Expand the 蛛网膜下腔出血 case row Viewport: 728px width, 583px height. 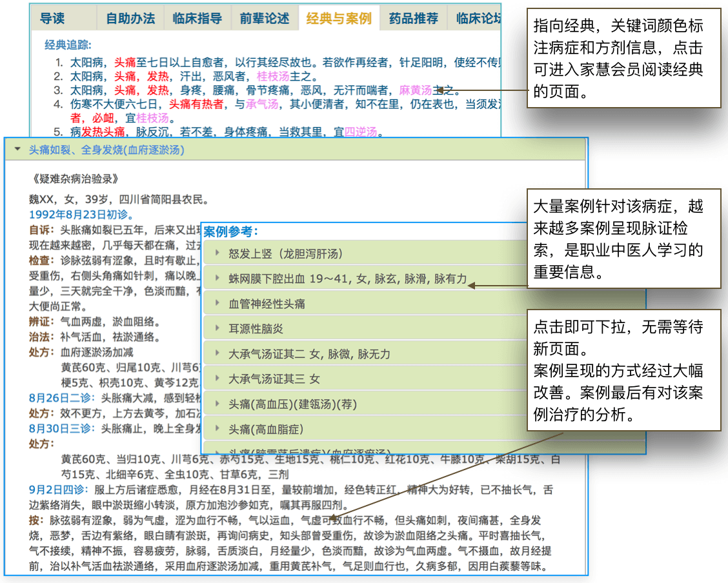pyautogui.click(x=218, y=279)
